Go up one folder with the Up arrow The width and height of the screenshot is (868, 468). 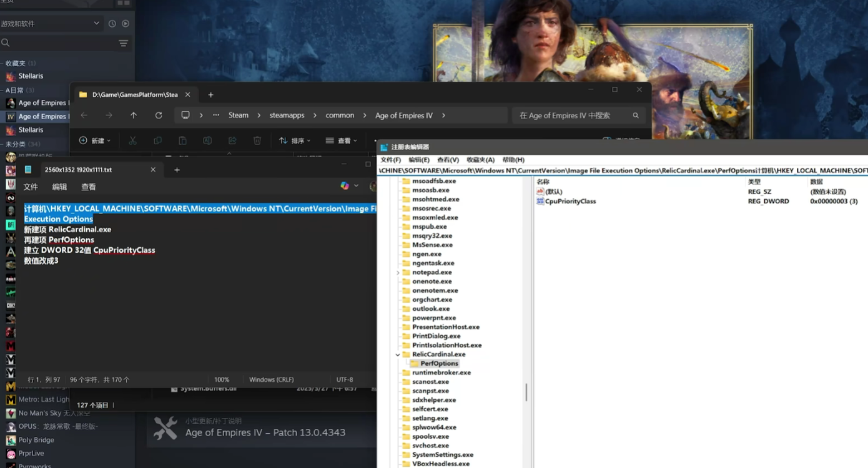134,115
